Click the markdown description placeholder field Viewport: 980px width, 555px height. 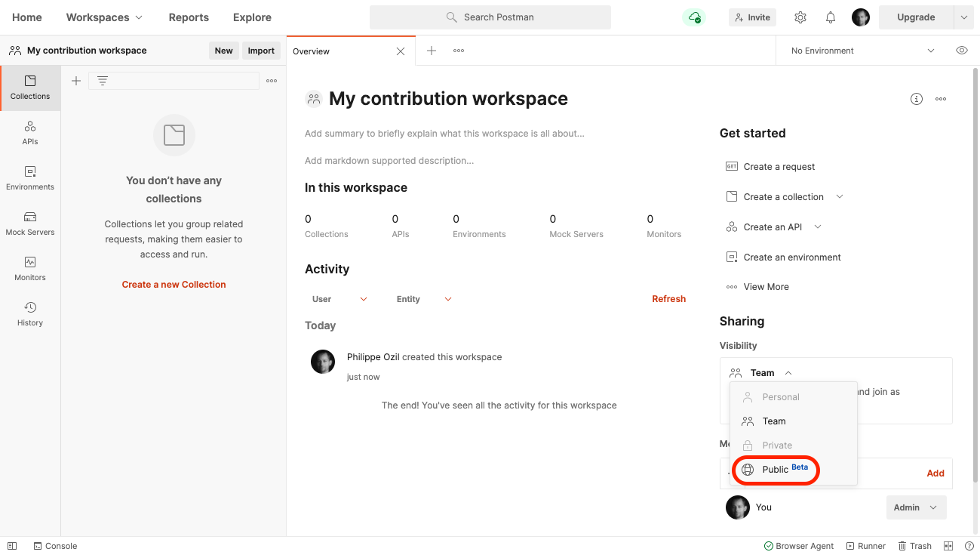[389, 161]
